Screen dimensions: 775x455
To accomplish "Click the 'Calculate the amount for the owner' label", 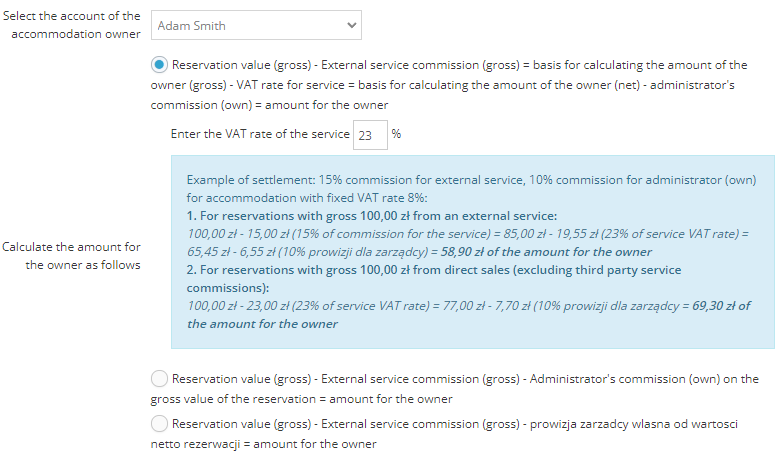I will [x=73, y=256].
